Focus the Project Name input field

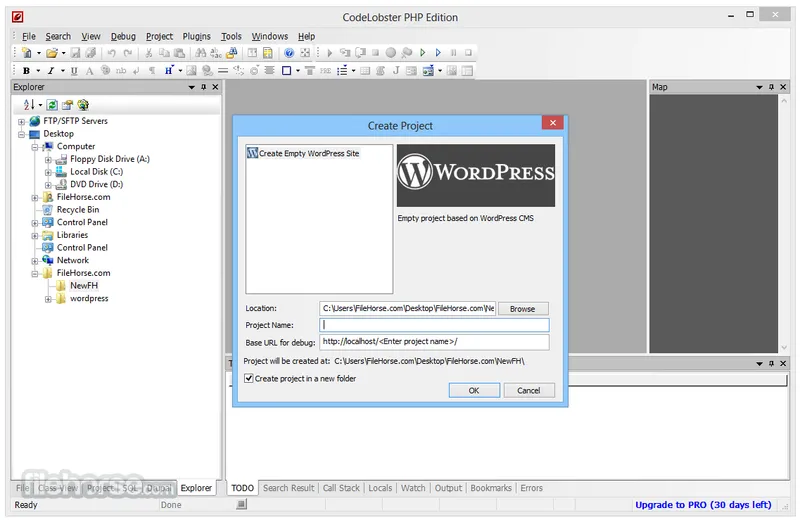(434, 325)
